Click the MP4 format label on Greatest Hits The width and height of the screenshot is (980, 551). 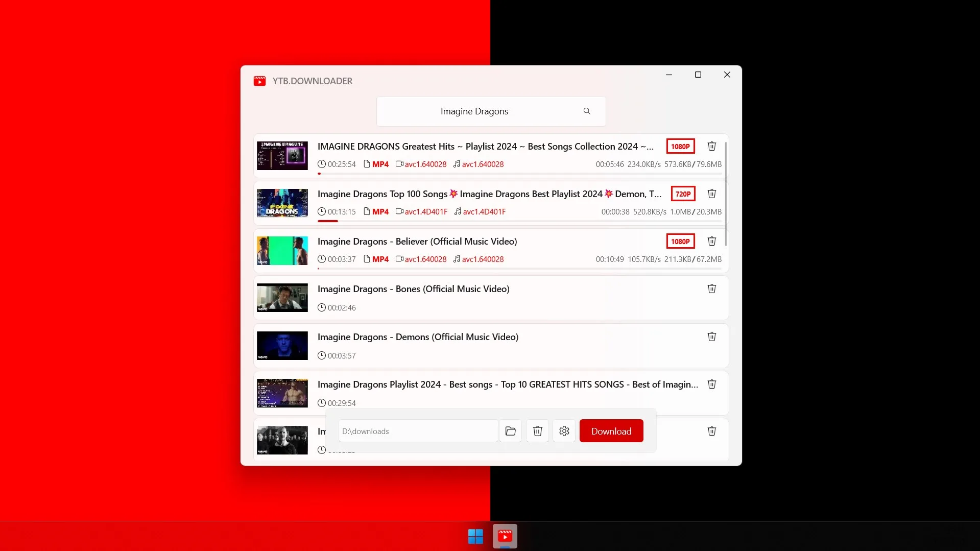[380, 164]
